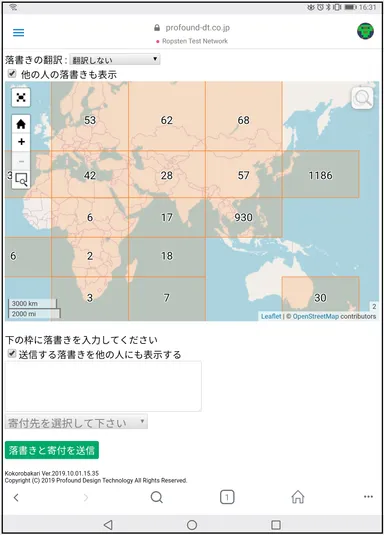
Task: Select map cluster 53
Action: pyautogui.click(x=90, y=120)
